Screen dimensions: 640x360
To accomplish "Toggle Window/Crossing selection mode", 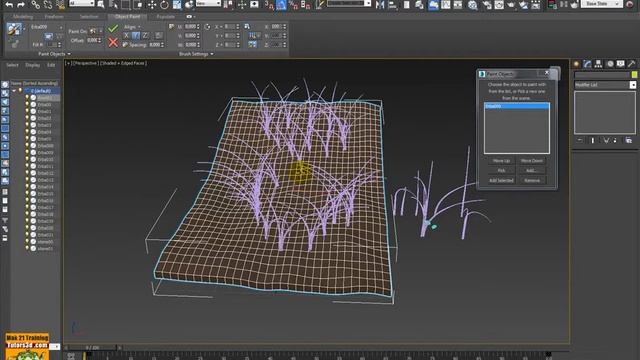I will click(x=138, y=4).
